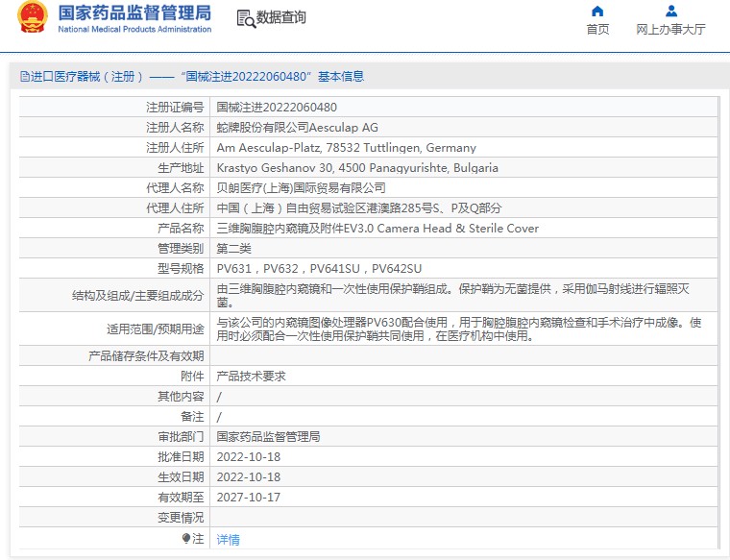Click 产品储存条件及有效期 label
The width and height of the screenshot is (730, 560).
[146, 356]
